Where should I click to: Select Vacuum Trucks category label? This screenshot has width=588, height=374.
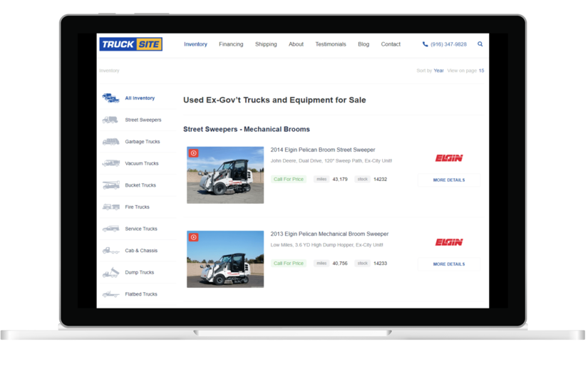[x=142, y=163]
